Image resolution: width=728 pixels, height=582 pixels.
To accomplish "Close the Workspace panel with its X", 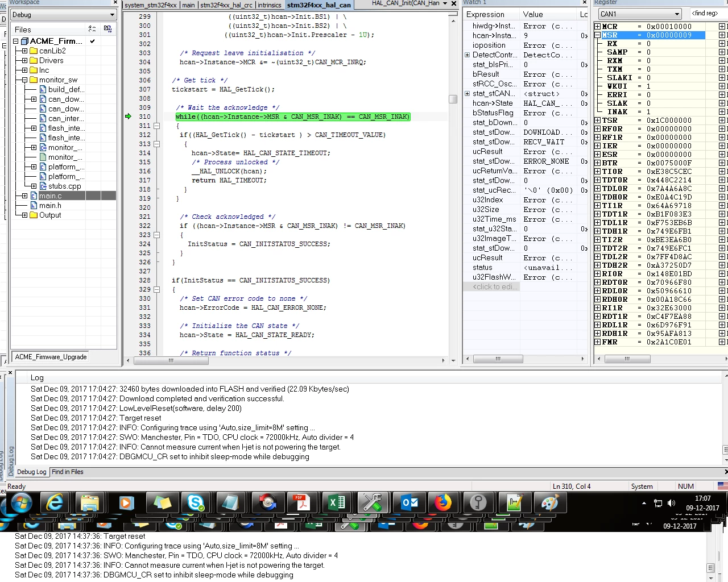I will point(115,3).
